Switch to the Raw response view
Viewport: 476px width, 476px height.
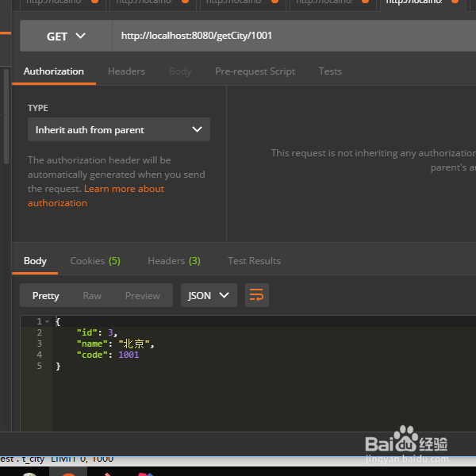(x=92, y=296)
